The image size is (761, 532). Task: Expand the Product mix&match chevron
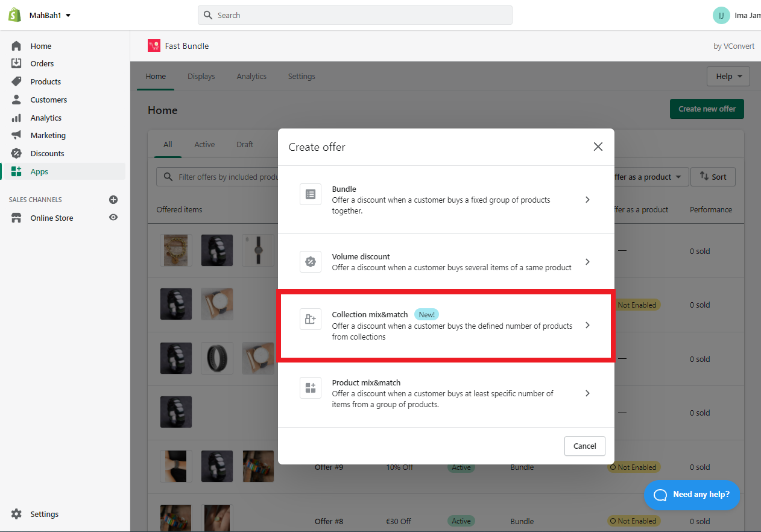coord(587,393)
